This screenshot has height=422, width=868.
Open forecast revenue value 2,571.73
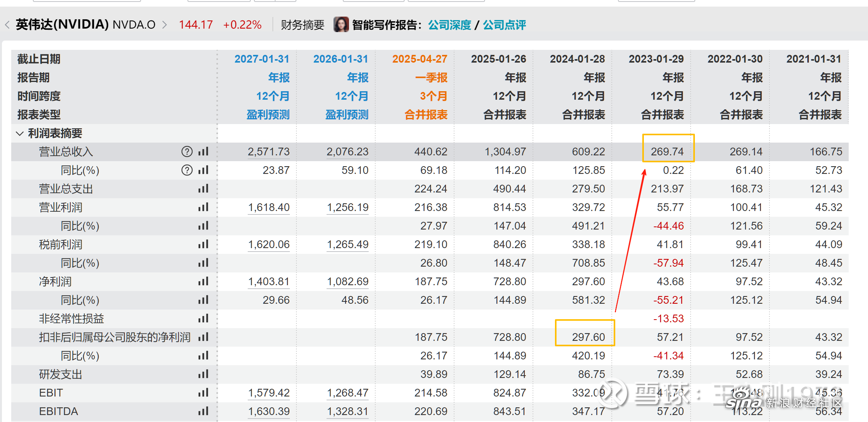(269, 151)
